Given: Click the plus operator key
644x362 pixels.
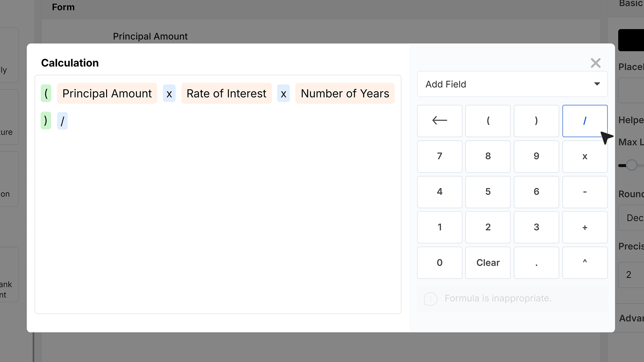Looking at the screenshot, I should point(585,227).
